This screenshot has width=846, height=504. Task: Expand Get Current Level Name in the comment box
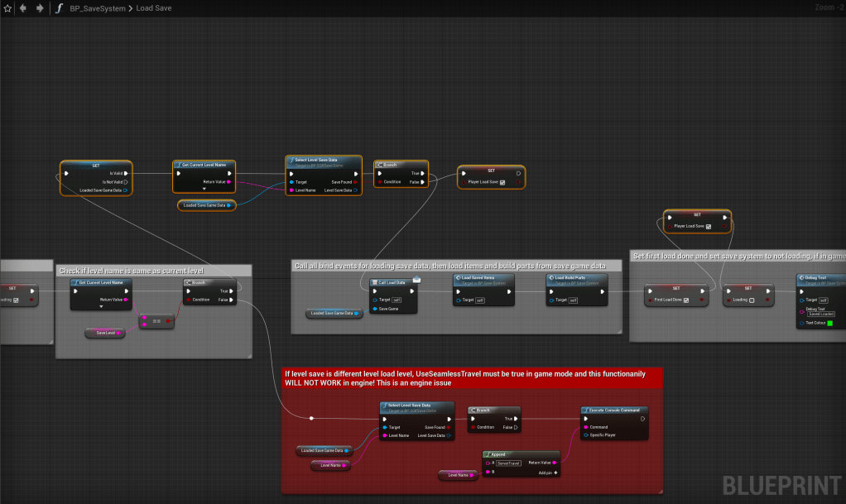click(x=101, y=307)
